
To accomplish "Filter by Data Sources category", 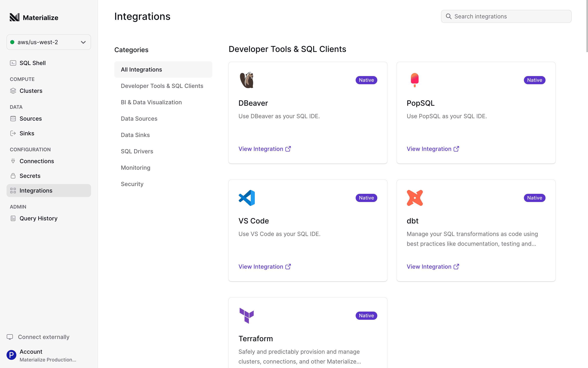I will coord(163,119).
